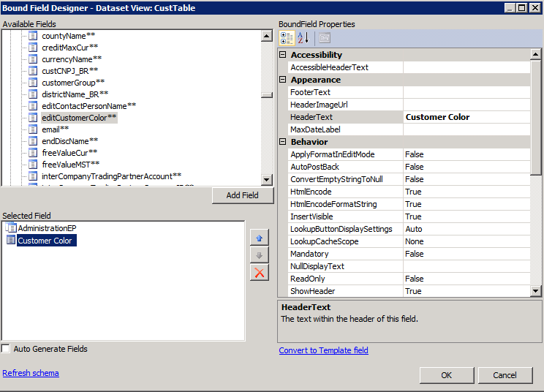Screen dimensions: 544x392
Task: Click the Categorized view icon in properties toolbar
Action: tap(287, 38)
